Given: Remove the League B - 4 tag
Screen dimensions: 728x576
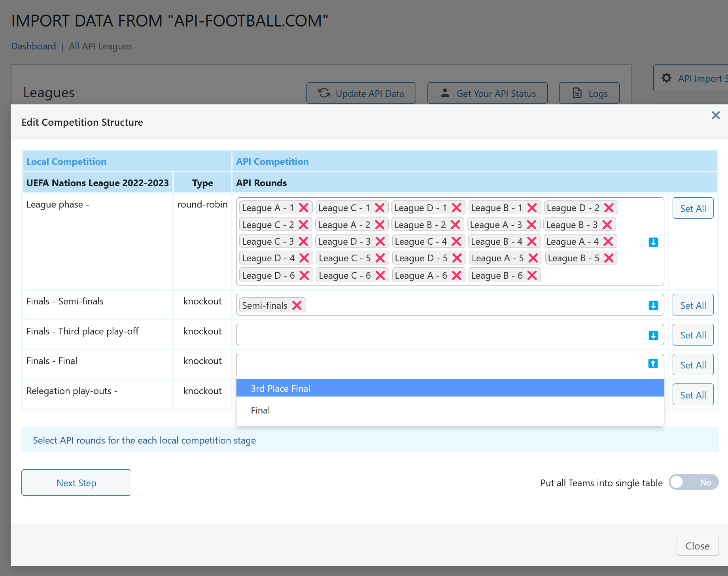Looking at the screenshot, I should point(532,242).
